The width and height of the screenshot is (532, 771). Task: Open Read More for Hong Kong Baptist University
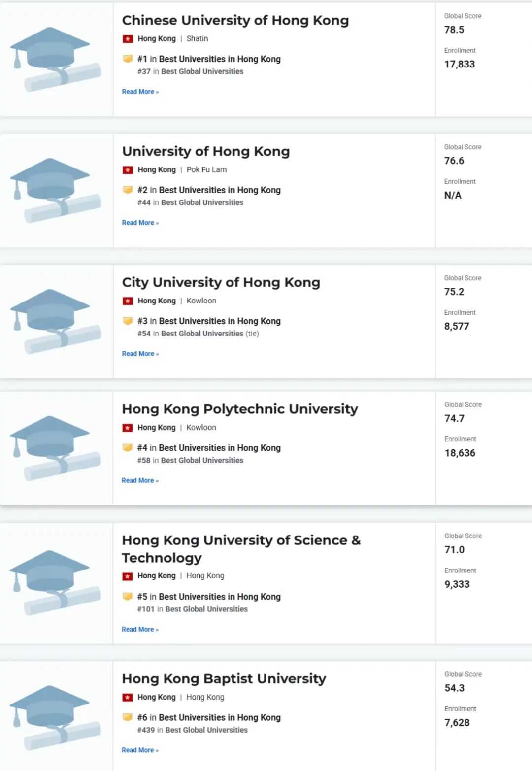pyautogui.click(x=140, y=750)
